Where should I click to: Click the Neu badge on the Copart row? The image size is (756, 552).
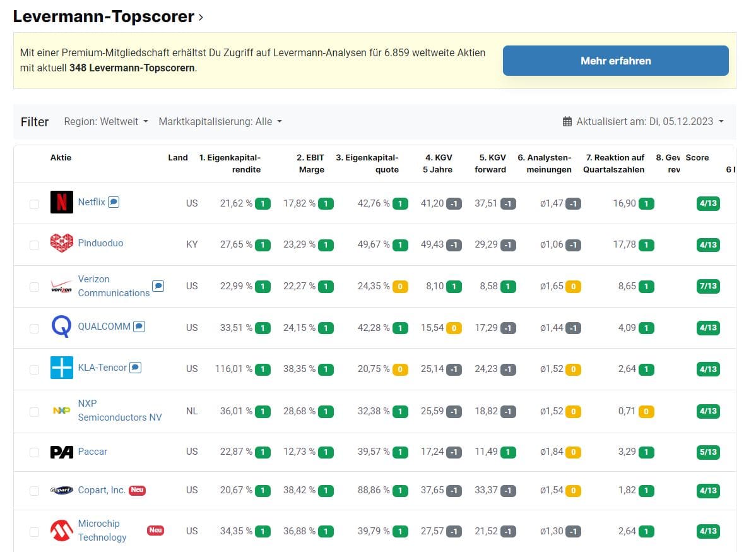pyautogui.click(x=138, y=490)
